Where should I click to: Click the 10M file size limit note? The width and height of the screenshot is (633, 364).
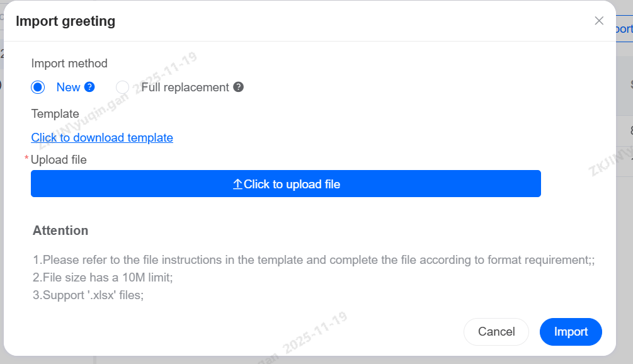(x=103, y=277)
